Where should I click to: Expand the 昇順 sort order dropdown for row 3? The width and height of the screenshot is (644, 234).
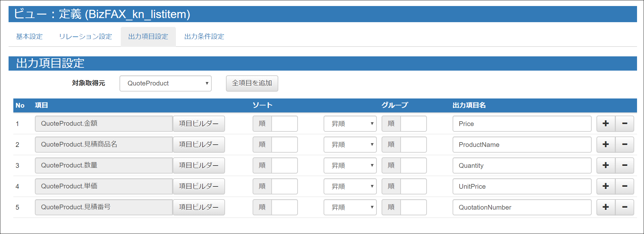point(350,165)
